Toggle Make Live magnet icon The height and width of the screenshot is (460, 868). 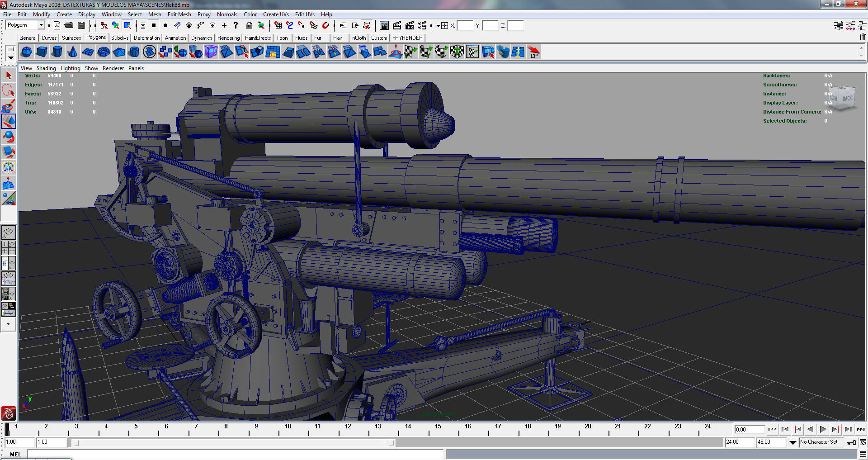(325, 25)
